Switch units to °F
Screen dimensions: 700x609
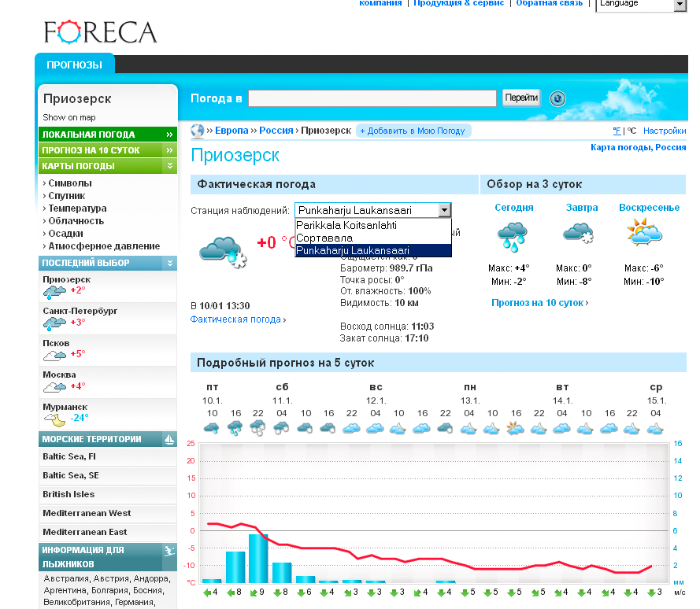[617, 131]
